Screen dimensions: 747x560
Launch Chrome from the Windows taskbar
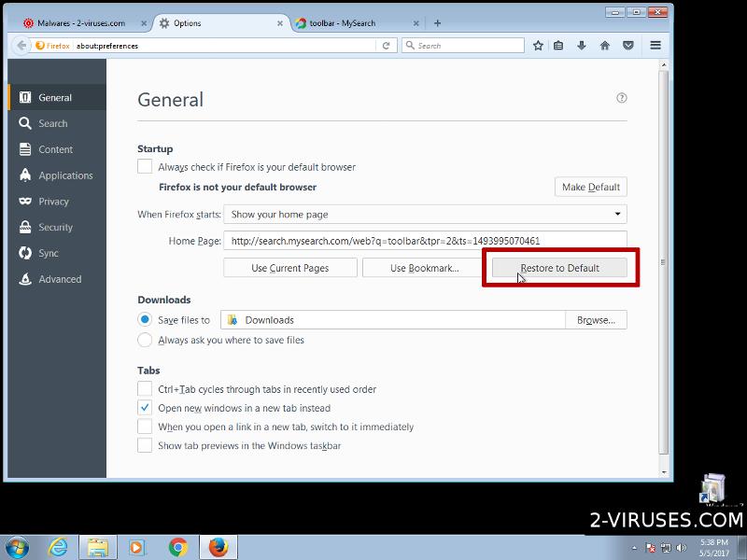[177, 547]
